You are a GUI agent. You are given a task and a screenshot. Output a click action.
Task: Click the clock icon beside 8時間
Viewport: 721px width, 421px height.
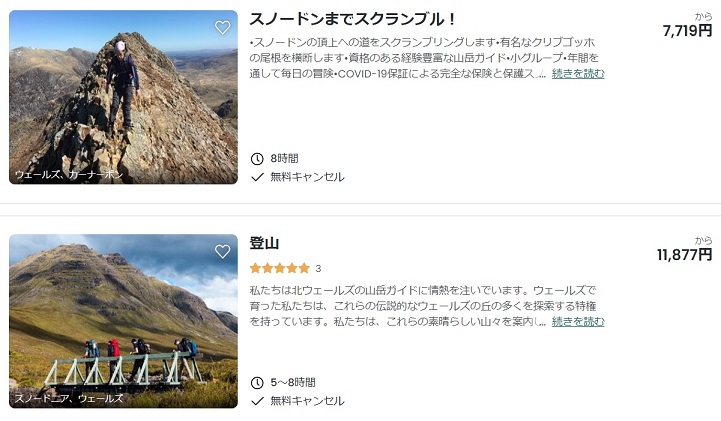tap(257, 158)
